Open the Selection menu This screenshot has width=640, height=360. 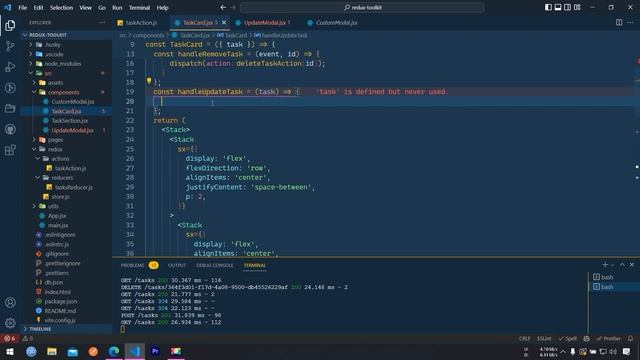61,7
